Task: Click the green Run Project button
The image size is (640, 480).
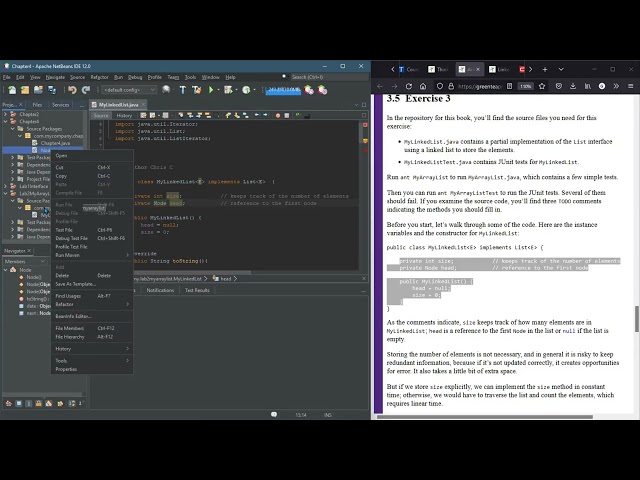Action: coord(211,90)
